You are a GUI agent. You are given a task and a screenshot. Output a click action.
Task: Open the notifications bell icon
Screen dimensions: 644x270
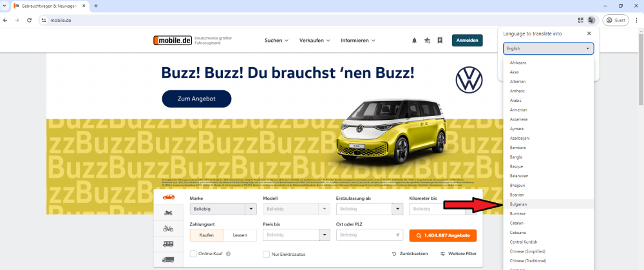(414, 40)
